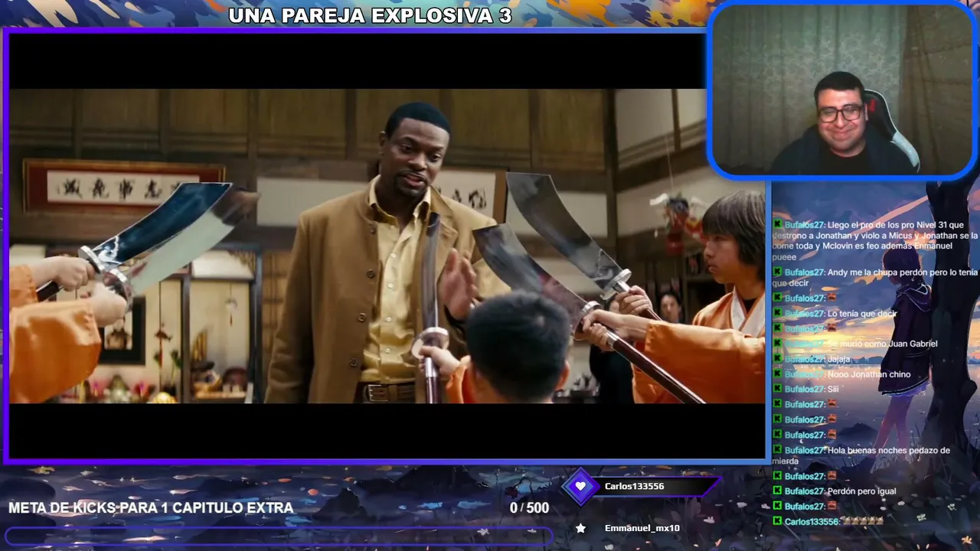Click the Kick badge beside "Lo tenía que decir"
The height and width of the screenshot is (551, 980).
(x=778, y=313)
